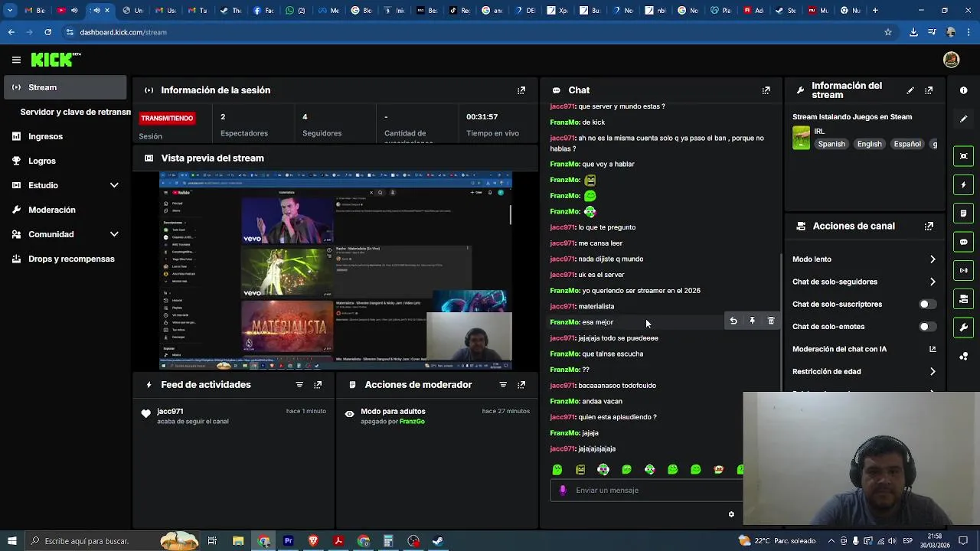Pop out the Acciones de moderador panel
Viewport: 980px width, 551px height.
[x=521, y=385]
